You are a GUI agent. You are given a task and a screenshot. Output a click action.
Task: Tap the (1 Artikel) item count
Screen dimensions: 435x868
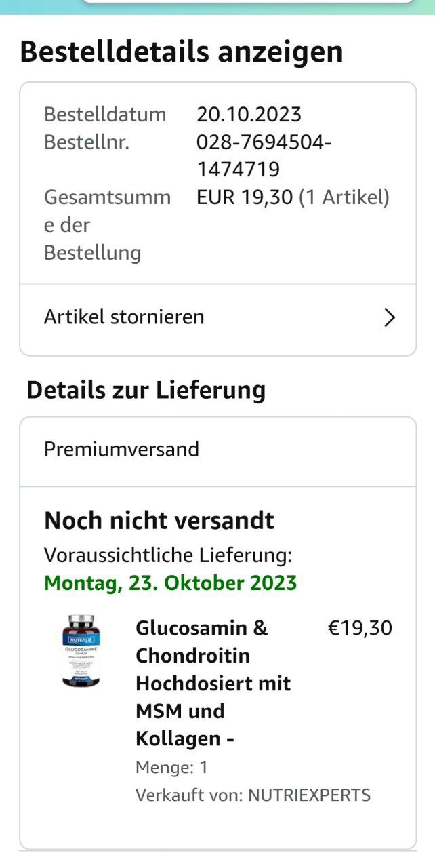click(344, 197)
